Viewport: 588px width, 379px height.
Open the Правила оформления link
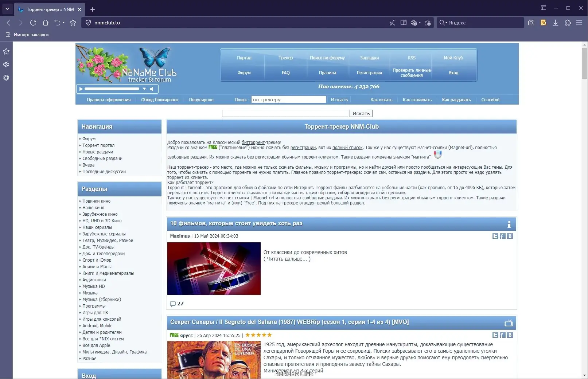[109, 100]
